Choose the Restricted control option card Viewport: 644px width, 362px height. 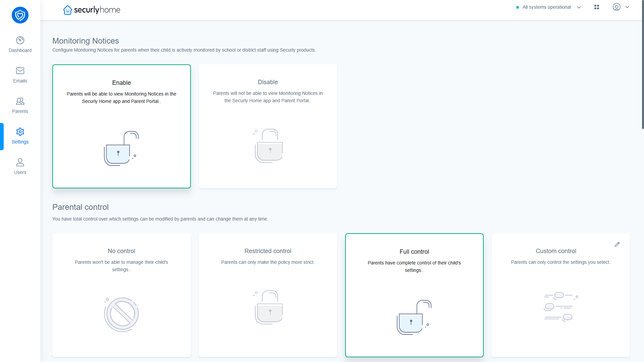(268, 295)
